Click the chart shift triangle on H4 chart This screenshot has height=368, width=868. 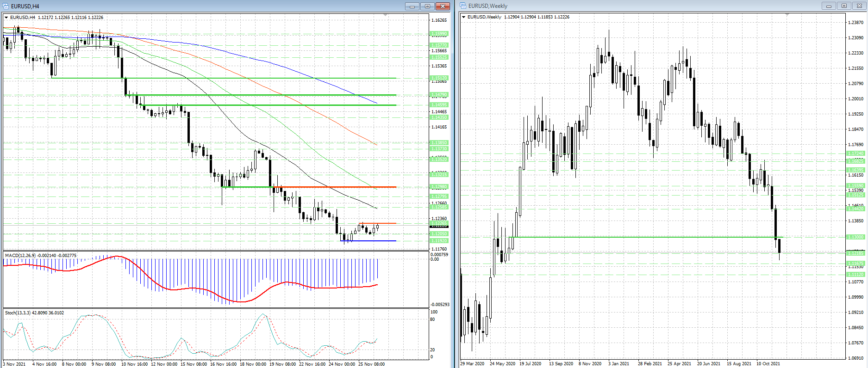(x=386, y=15)
